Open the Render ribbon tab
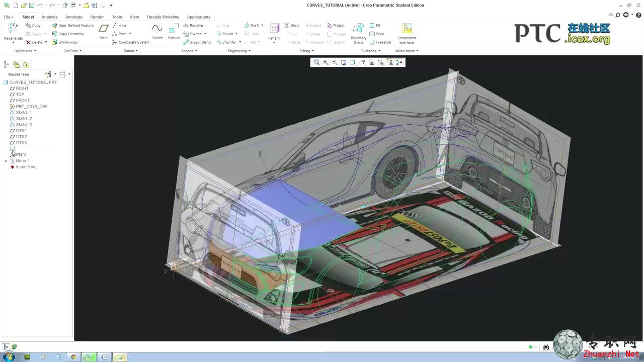This screenshot has height=362, width=644. click(97, 17)
